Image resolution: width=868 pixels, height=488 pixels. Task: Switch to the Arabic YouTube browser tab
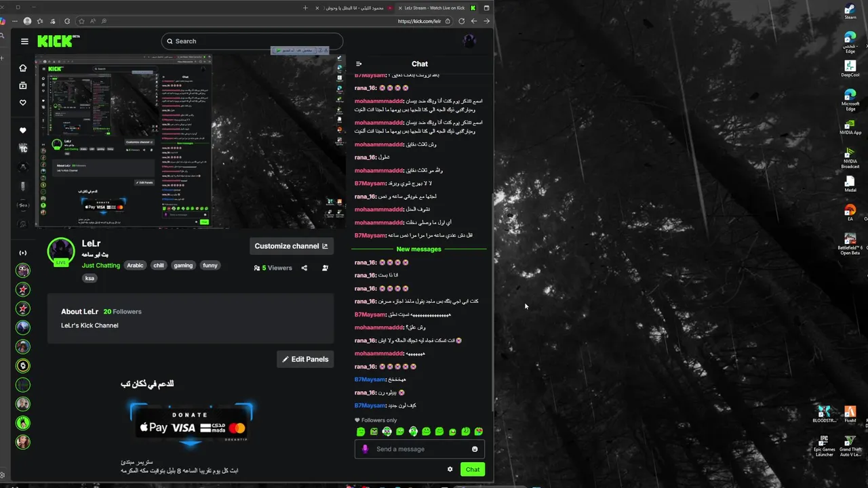354,8
